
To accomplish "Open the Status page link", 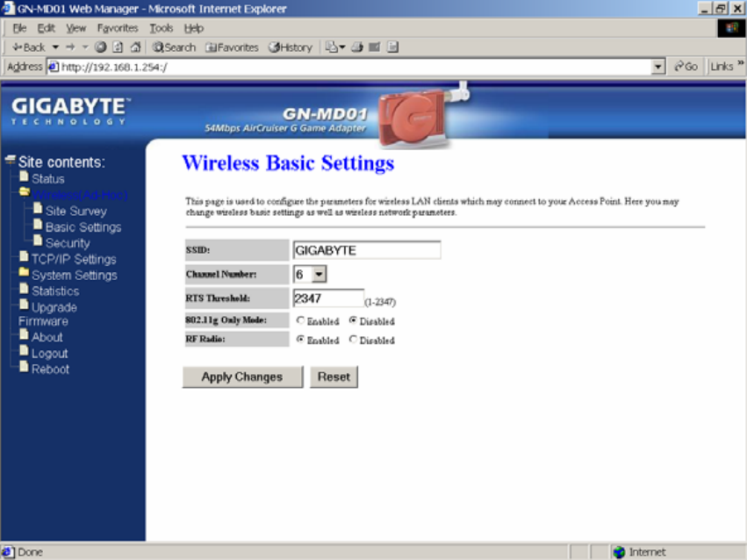I will [48, 179].
